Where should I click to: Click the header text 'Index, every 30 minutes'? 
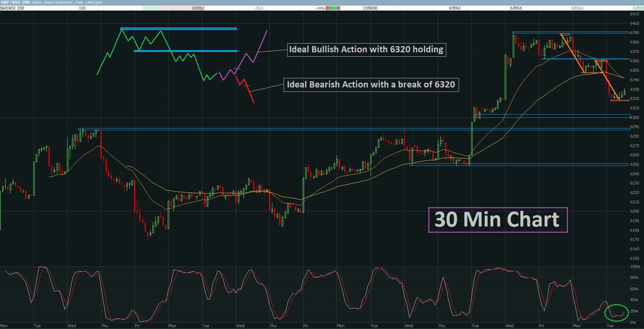tap(52, 3)
